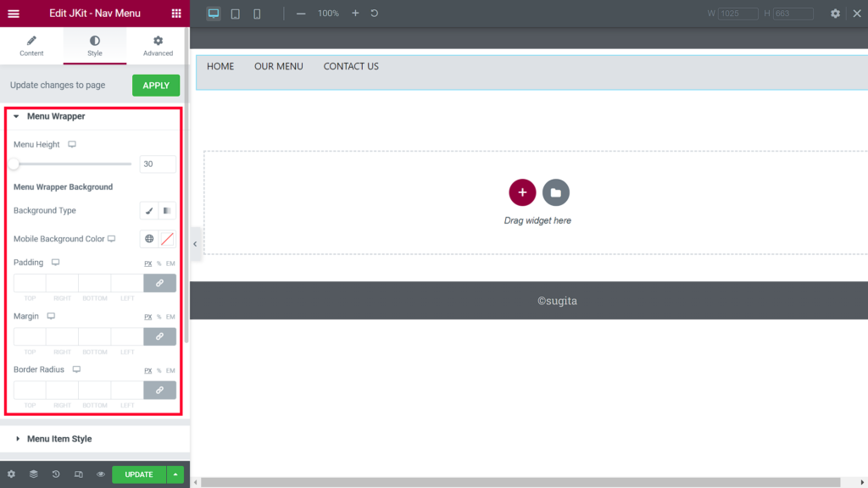Click the UPDATE button
Image resolution: width=868 pixels, height=488 pixels.
tap(138, 474)
